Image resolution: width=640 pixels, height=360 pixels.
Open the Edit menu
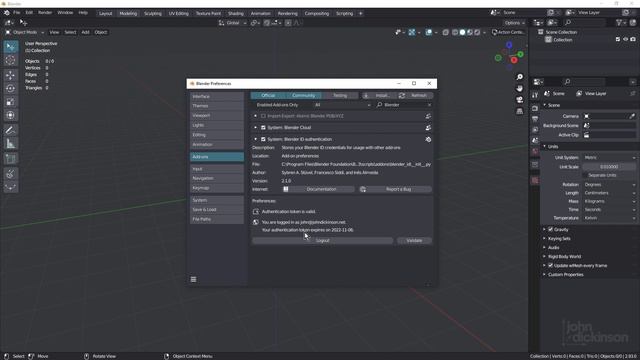pyautogui.click(x=29, y=13)
